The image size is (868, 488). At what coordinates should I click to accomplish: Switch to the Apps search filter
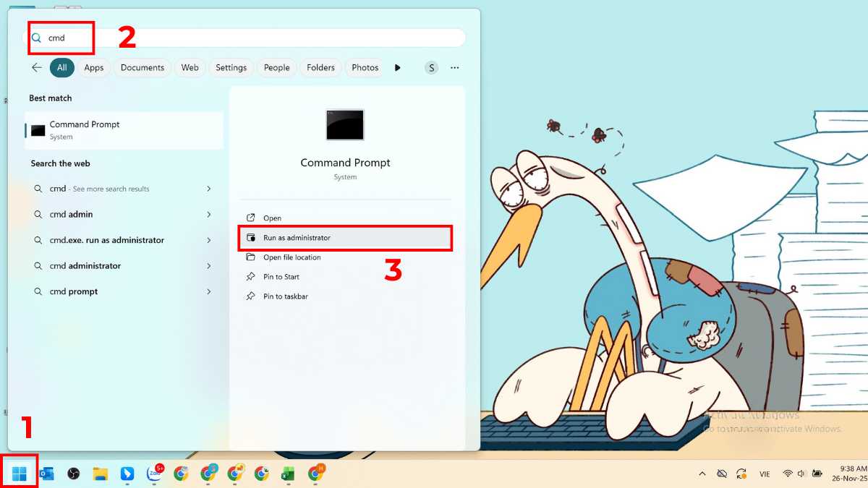(93, 67)
